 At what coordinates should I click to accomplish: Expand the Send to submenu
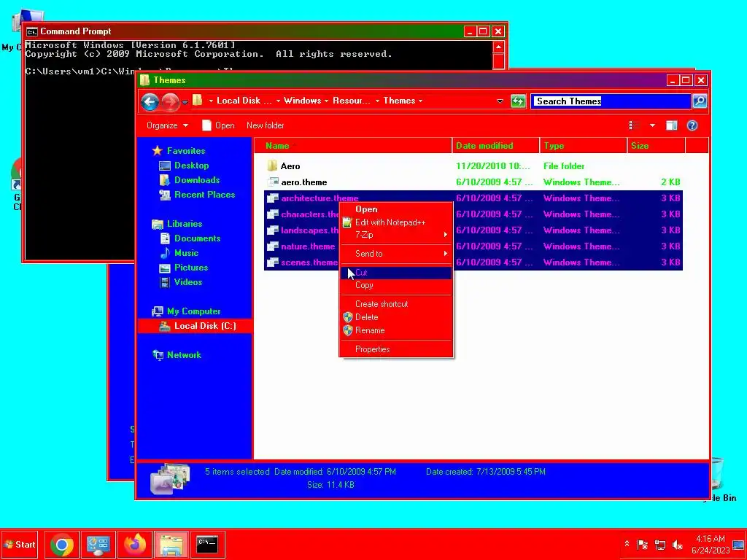pos(395,253)
